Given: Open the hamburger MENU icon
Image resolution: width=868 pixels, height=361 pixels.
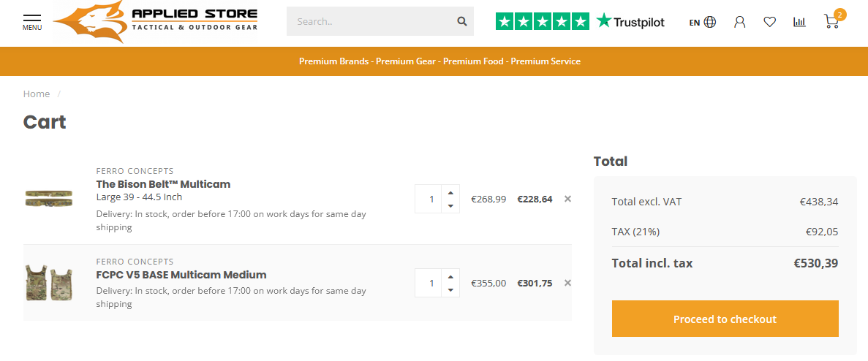Looking at the screenshot, I should [32, 22].
